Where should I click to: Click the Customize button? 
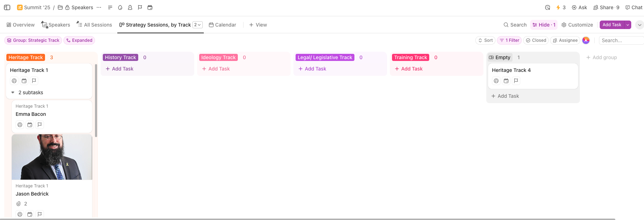point(577,25)
